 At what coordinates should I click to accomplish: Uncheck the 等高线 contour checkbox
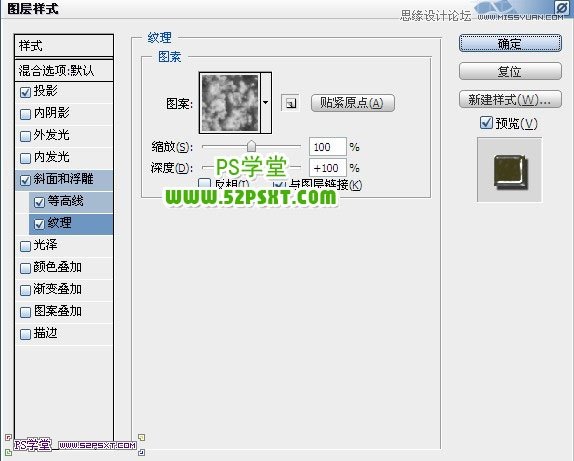(x=39, y=202)
